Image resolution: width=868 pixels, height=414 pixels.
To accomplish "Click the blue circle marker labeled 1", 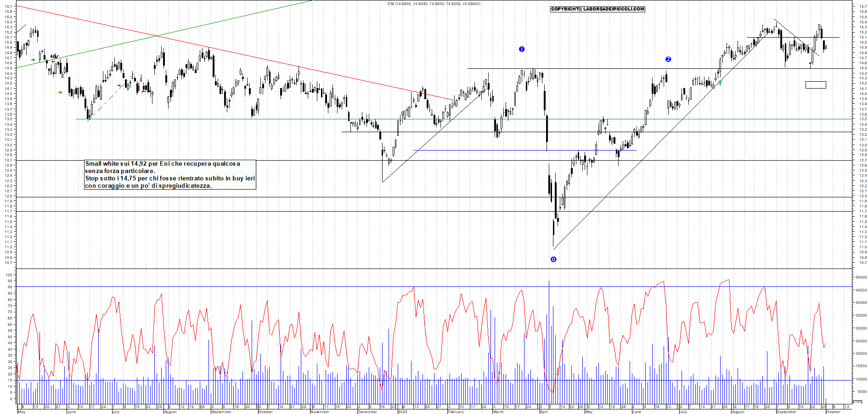I will 522,49.
